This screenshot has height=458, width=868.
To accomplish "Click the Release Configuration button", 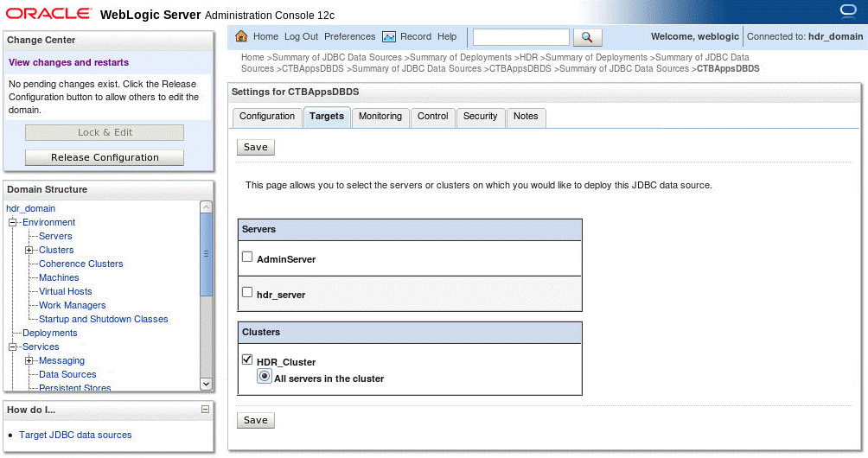I will (x=105, y=157).
